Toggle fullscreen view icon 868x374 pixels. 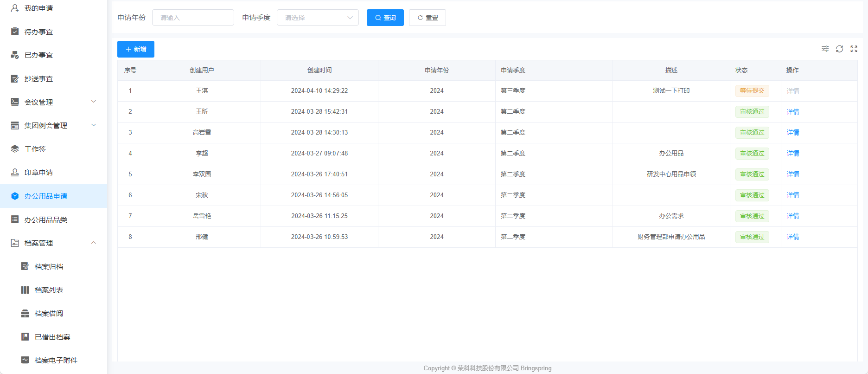[x=854, y=49]
